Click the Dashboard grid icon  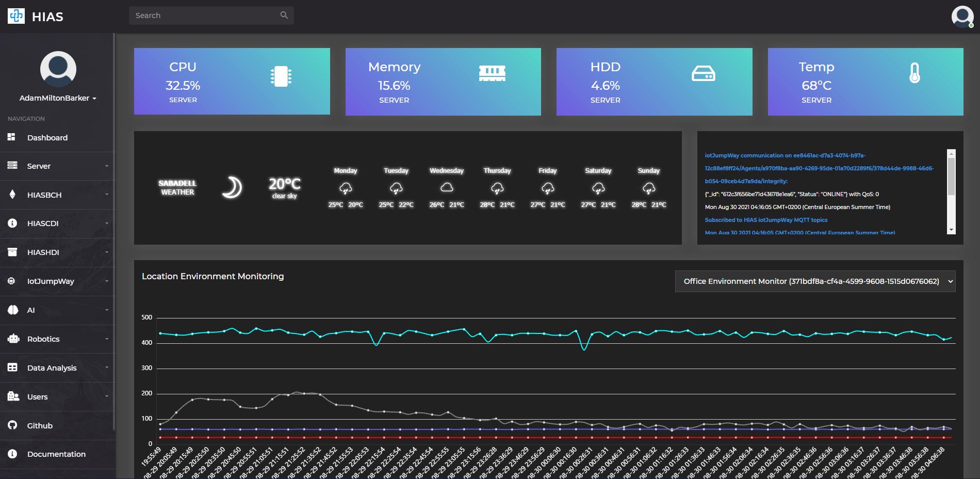[11, 137]
